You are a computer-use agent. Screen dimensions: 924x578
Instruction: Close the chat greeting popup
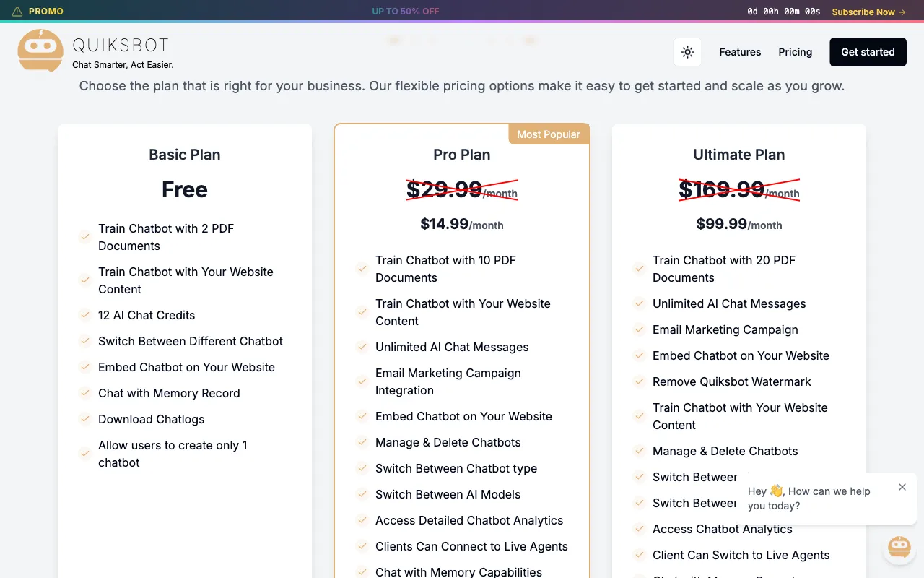pyautogui.click(x=902, y=487)
